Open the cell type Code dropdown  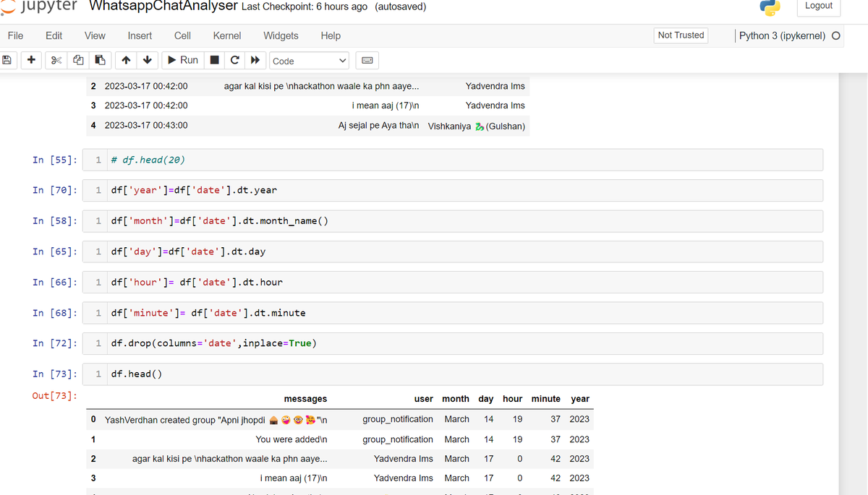coord(310,61)
